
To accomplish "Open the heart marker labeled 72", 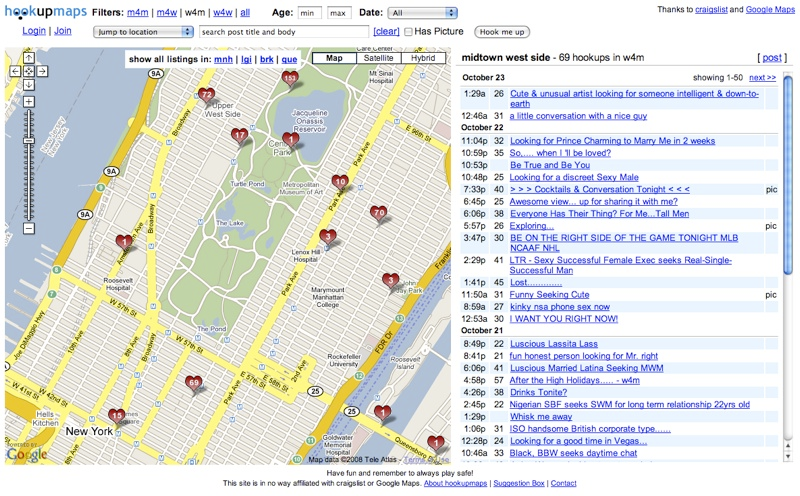I will point(206,95).
